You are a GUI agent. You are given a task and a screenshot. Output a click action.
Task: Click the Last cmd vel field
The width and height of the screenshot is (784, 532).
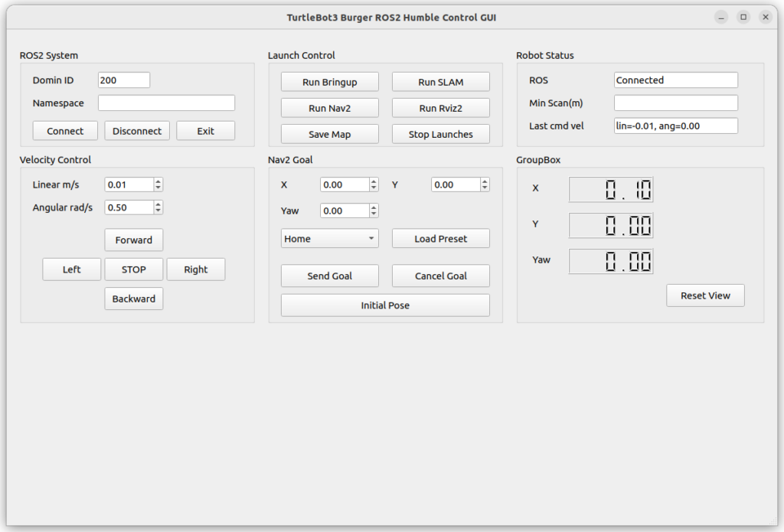[x=675, y=126]
